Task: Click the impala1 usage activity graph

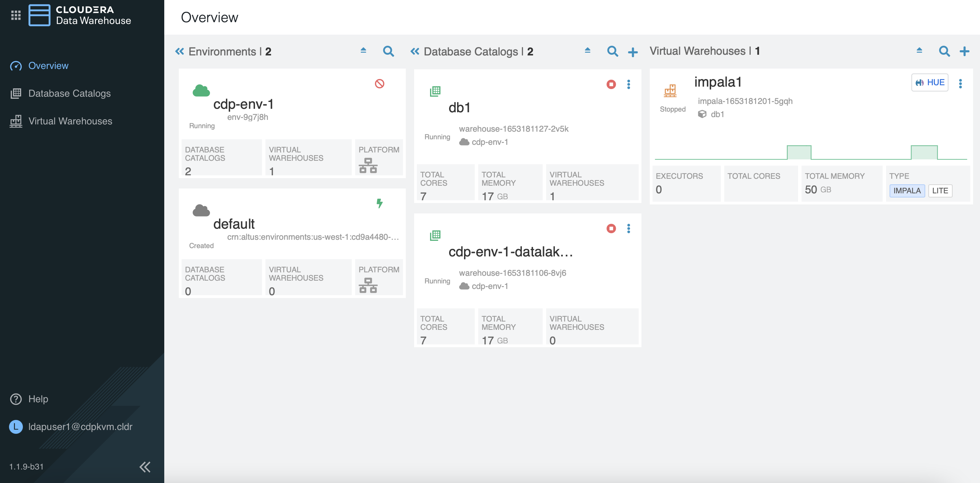Action: pos(810,152)
